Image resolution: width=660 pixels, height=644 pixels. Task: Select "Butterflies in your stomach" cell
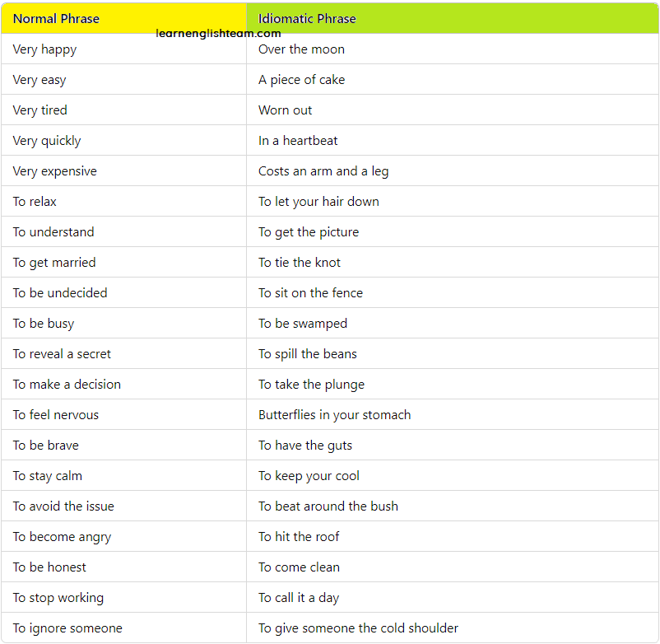(x=334, y=415)
